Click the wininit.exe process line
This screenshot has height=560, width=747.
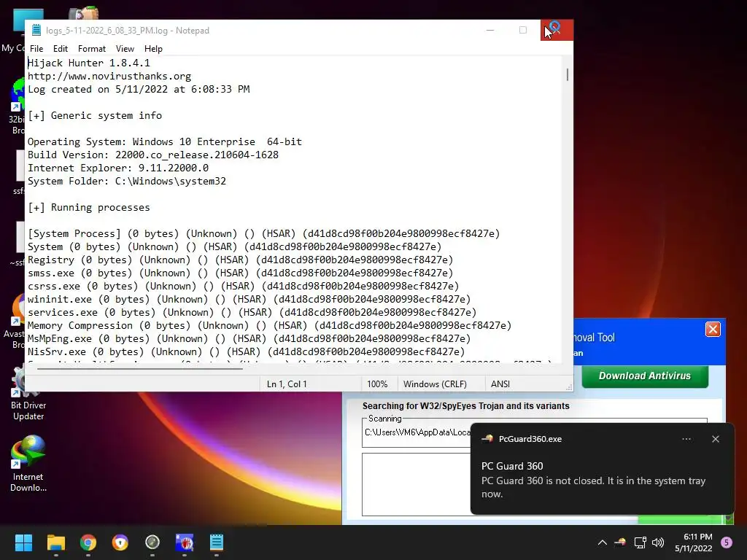(x=249, y=300)
